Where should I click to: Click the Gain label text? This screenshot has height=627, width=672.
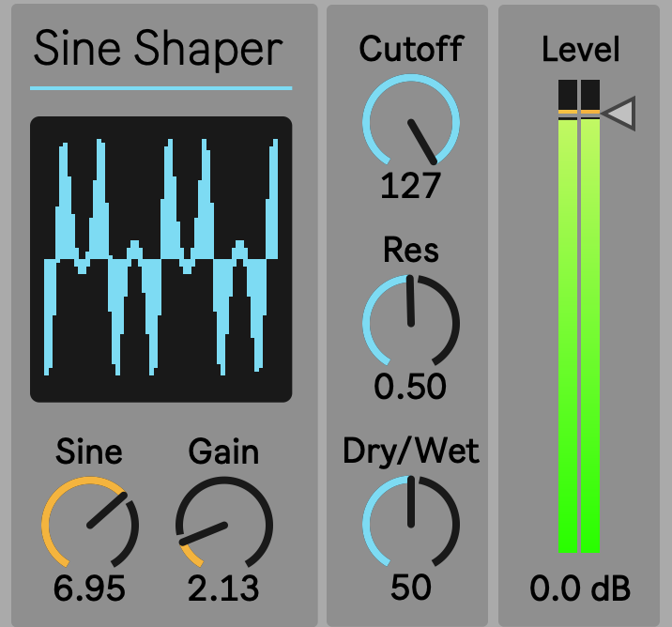coord(223,451)
